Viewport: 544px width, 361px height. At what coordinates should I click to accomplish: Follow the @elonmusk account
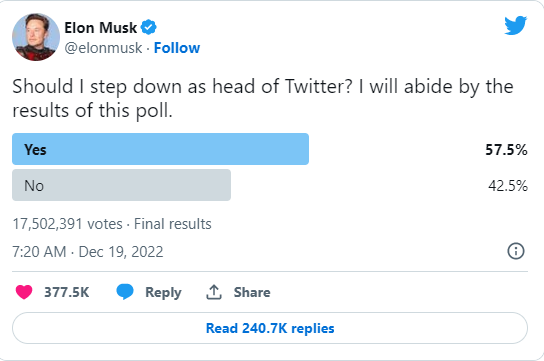(x=177, y=48)
